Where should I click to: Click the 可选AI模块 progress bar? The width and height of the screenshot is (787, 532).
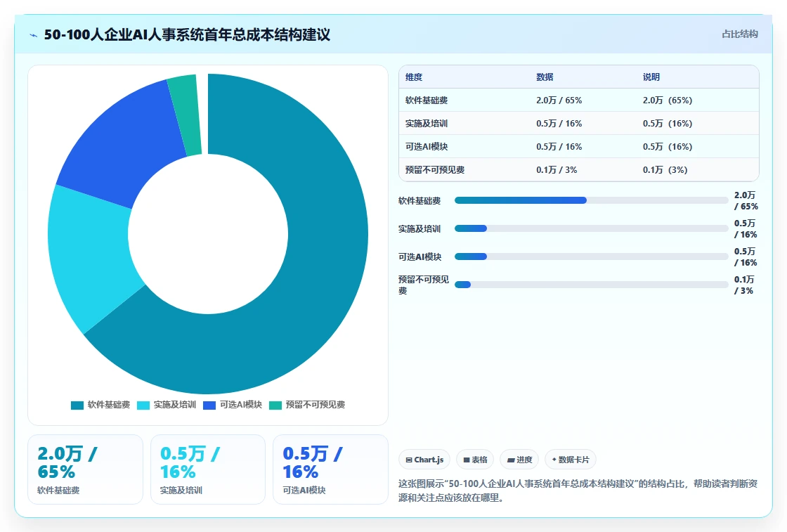point(591,257)
